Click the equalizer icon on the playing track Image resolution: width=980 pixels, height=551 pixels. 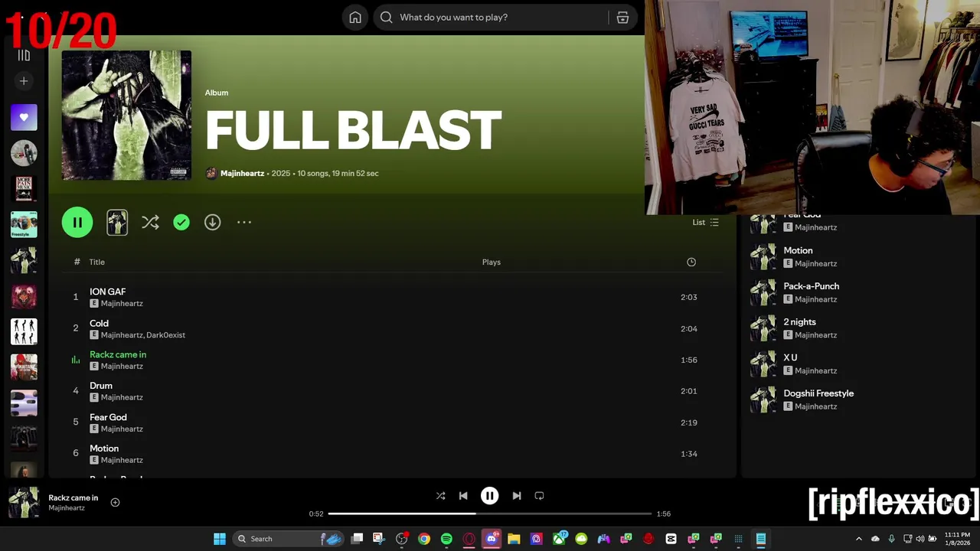(x=76, y=360)
